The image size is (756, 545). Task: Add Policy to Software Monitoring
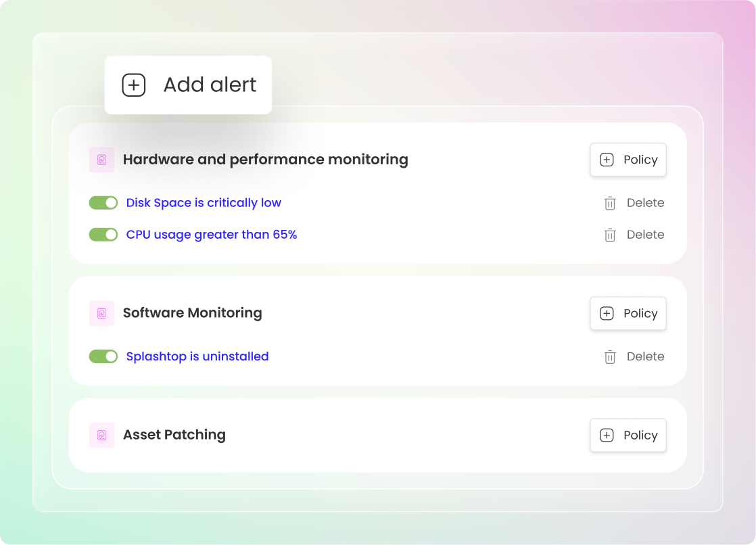tap(628, 313)
